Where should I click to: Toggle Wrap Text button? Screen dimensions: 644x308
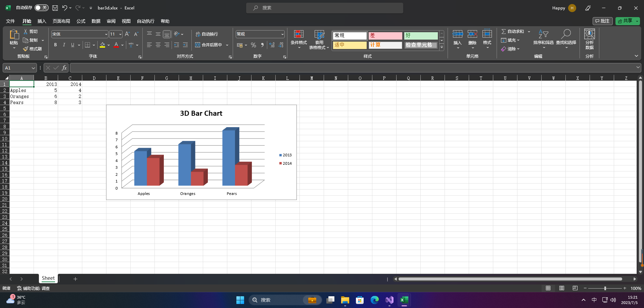[x=207, y=34]
